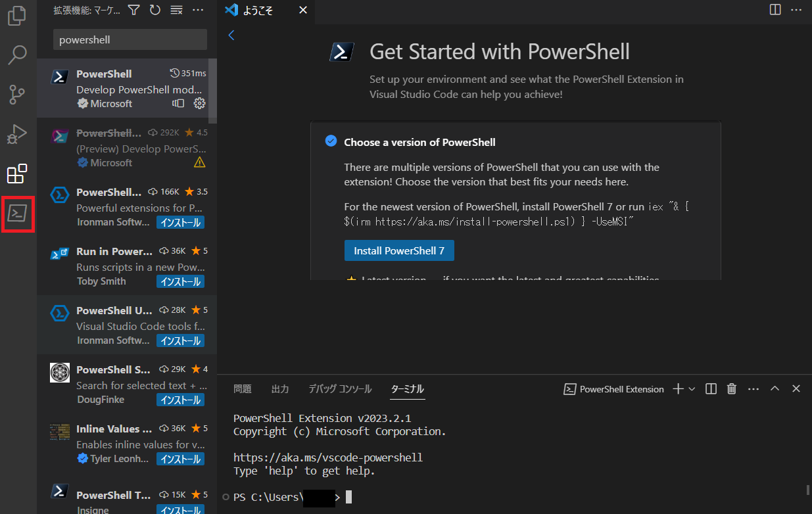The image size is (812, 514).
Task: Click the Choose a version of PowerShell heading
Action: tap(419, 142)
